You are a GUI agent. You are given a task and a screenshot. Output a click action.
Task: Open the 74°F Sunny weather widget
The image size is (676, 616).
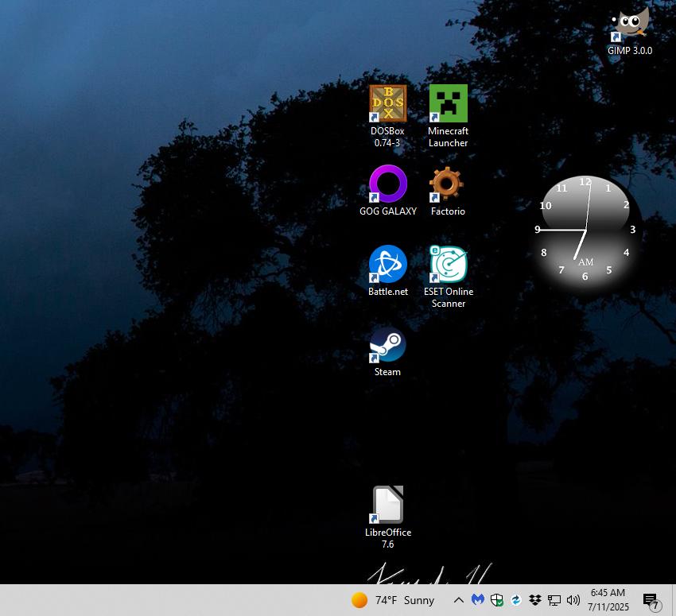tap(393, 600)
